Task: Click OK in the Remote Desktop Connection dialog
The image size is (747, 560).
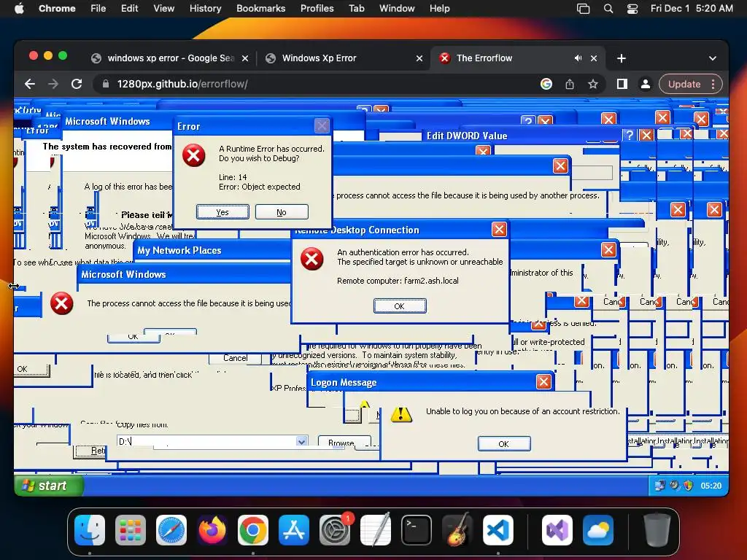Action: point(400,306)
